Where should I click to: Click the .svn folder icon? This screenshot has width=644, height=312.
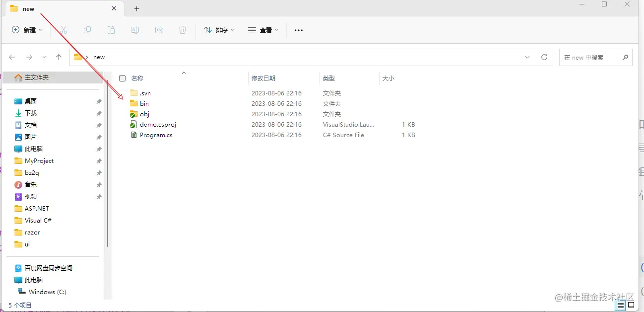coord(133,93)
